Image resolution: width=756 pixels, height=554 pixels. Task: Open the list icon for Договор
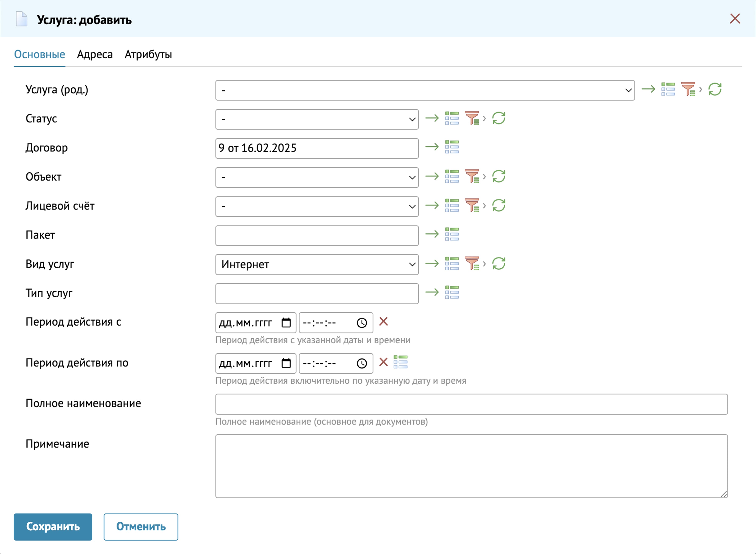click(x=452, y=147)
